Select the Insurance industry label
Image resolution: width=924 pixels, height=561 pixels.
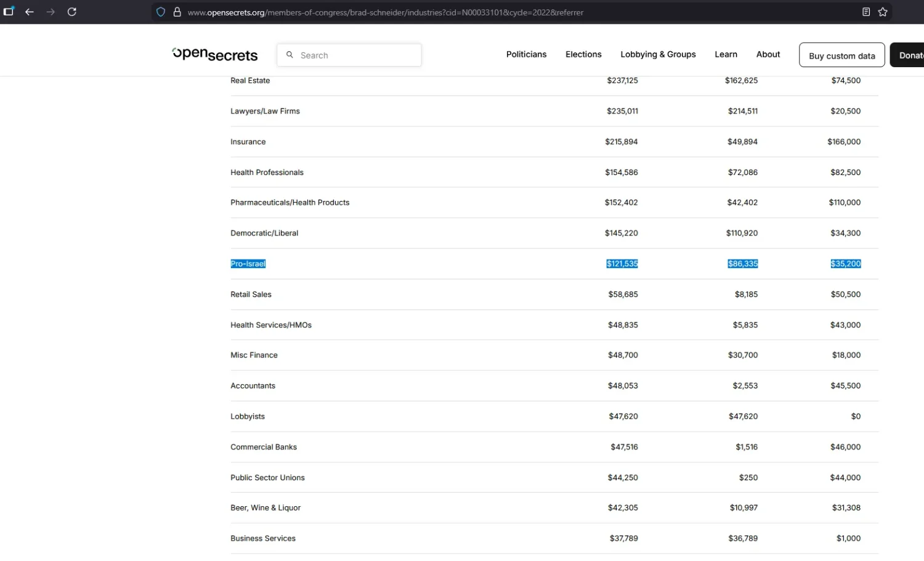pyautogui.click(x=248, y=142)
